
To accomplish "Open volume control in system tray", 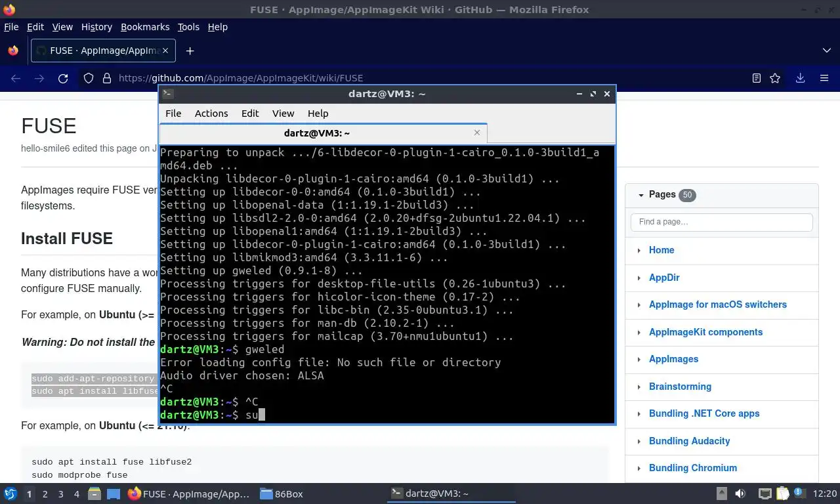I will pyautogui.click(x=740, y=493).
